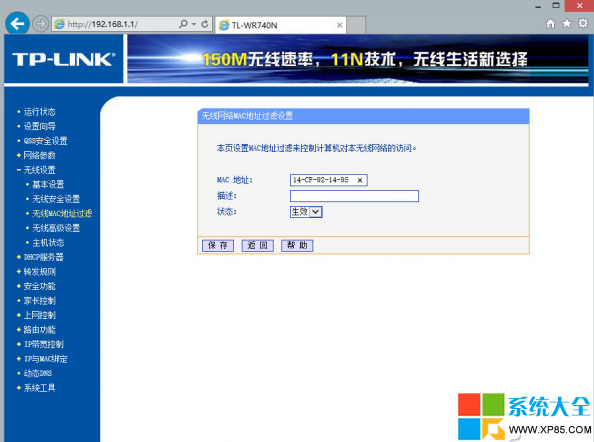Open 主机状态 in the sidebar
This screenshot has height=442, width=594.
[x=48, y=242]
